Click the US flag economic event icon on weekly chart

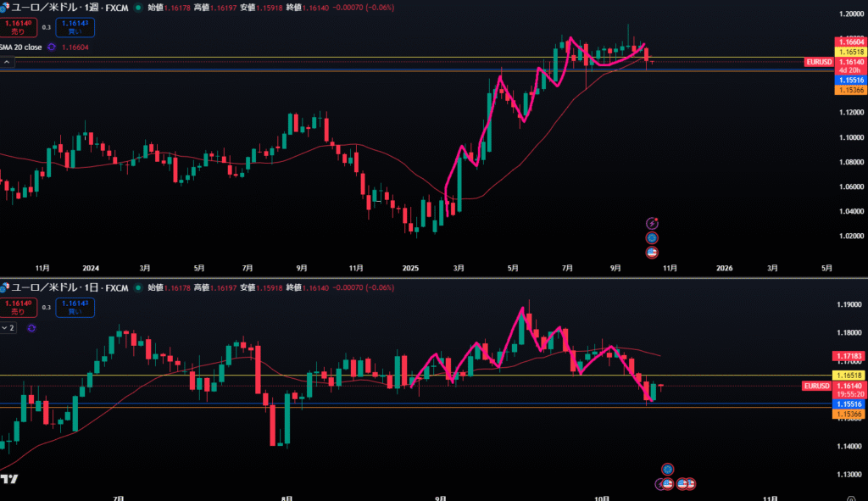652,252
